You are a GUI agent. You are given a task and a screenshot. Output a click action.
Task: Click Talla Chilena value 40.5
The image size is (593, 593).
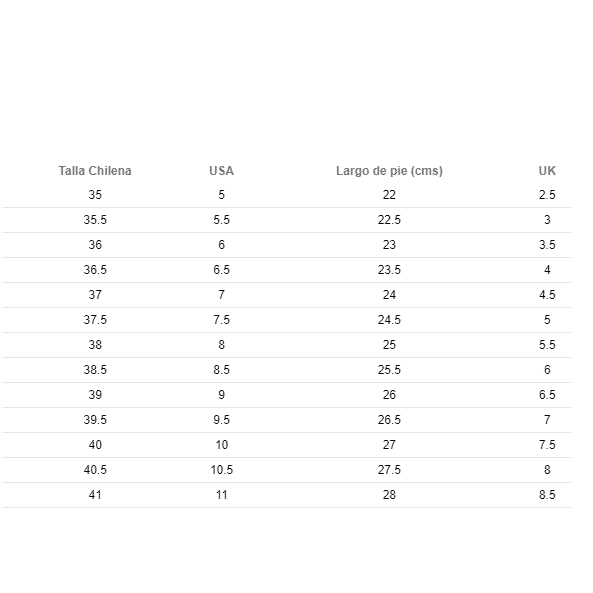[x=95, y=470]
